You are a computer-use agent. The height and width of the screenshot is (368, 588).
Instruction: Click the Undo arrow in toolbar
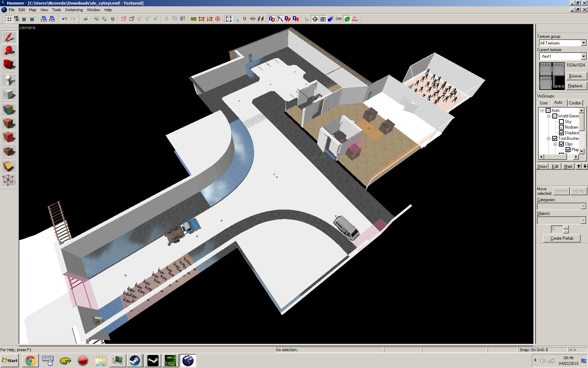click(64, 19)
